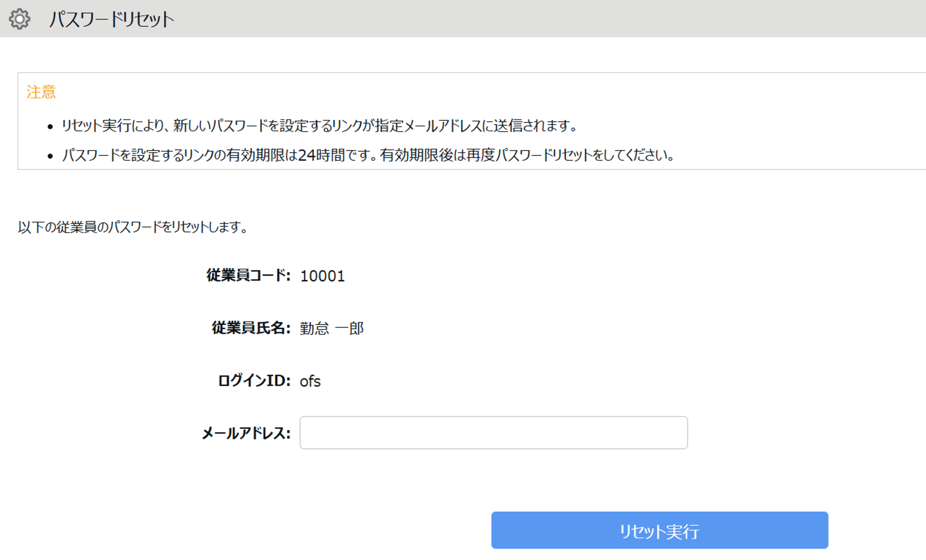Click the login ID value ofs
This screenshot has width=926, height=560.
pyautogui.click(x=310, y=381)
